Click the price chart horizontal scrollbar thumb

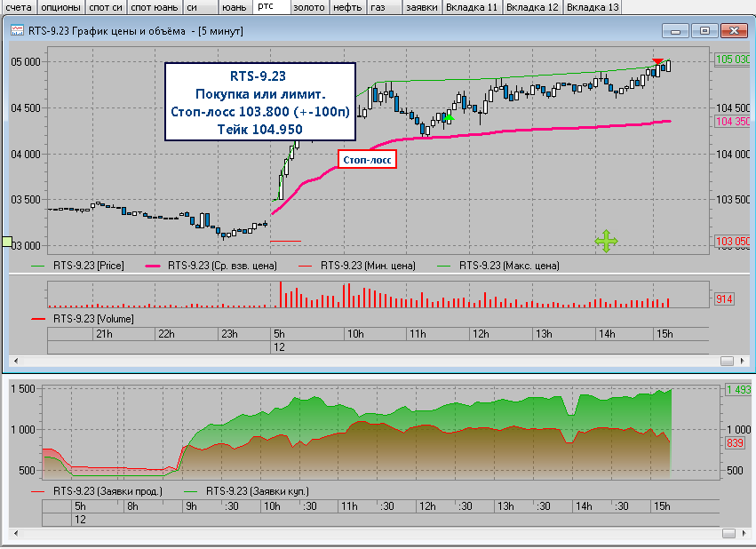(727, 361)
